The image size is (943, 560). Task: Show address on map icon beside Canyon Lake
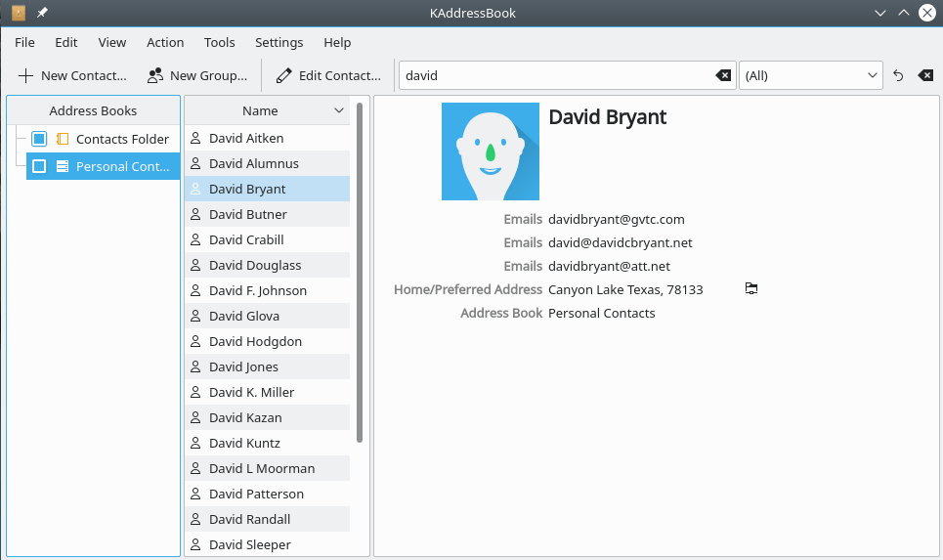click(751, 288)
